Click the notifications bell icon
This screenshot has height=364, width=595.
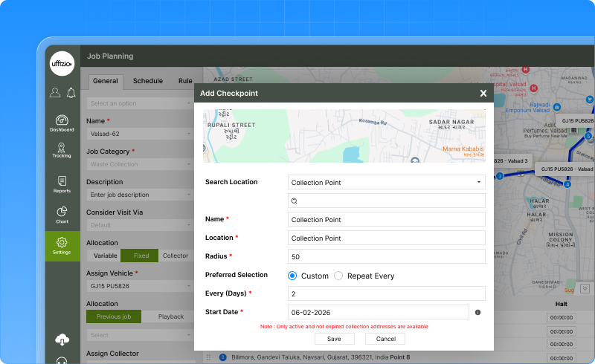coord(71,93)
